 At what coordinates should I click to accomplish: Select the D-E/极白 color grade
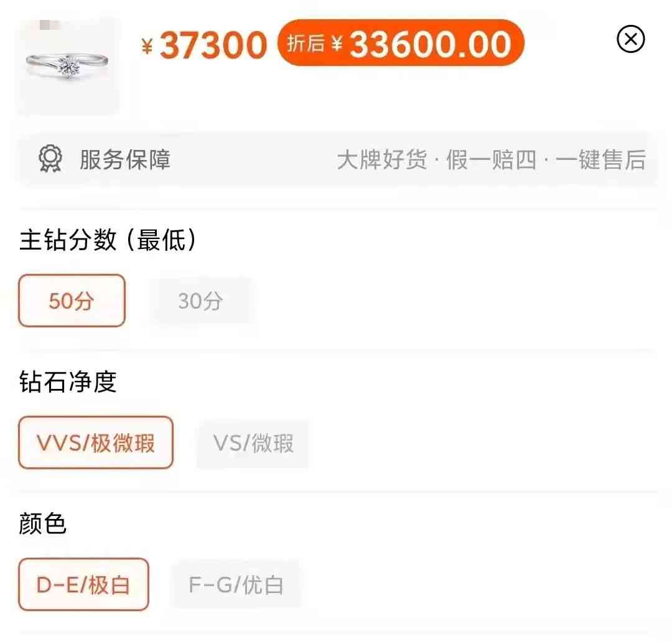[83, 585]
